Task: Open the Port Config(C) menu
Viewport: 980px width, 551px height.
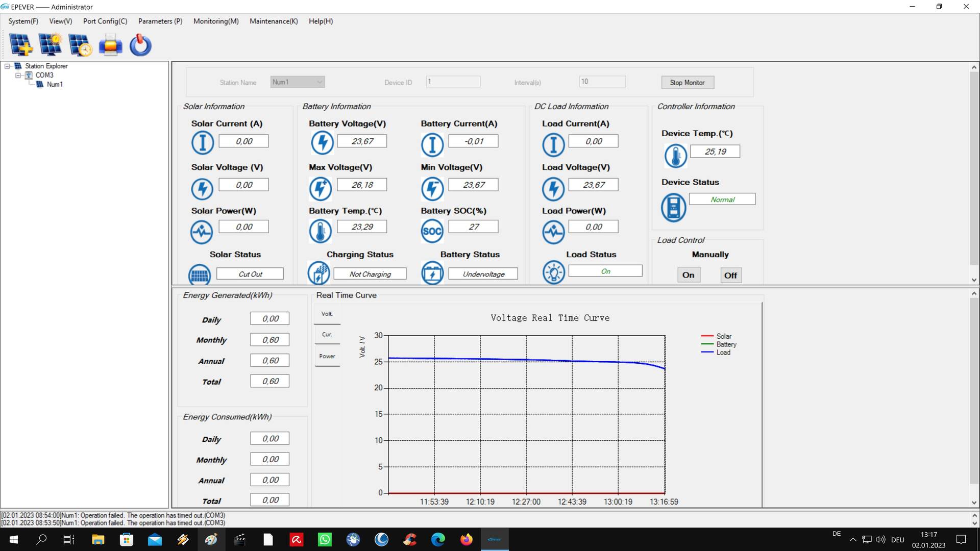Action: tap(105, 21)
